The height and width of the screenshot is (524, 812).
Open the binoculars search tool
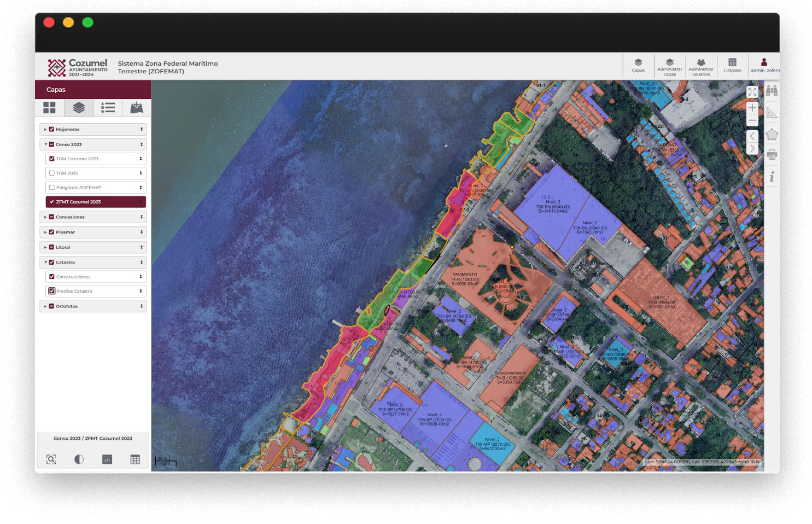point(772,91)
